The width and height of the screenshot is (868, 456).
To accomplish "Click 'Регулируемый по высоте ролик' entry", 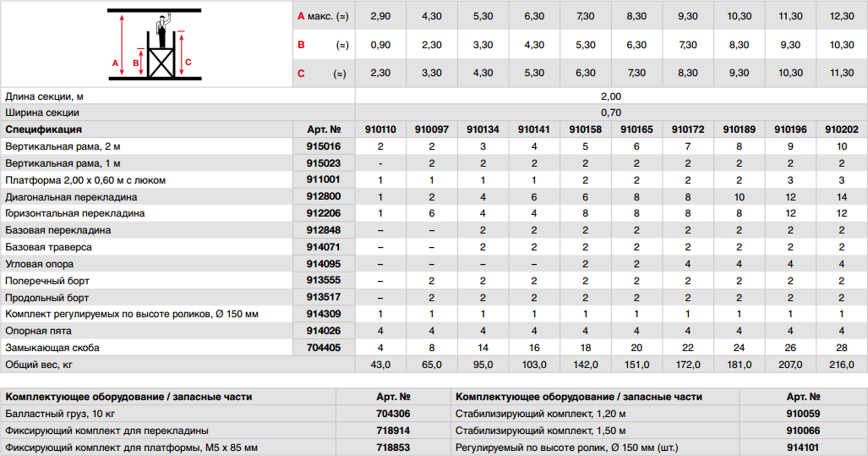I will (567, 448).
